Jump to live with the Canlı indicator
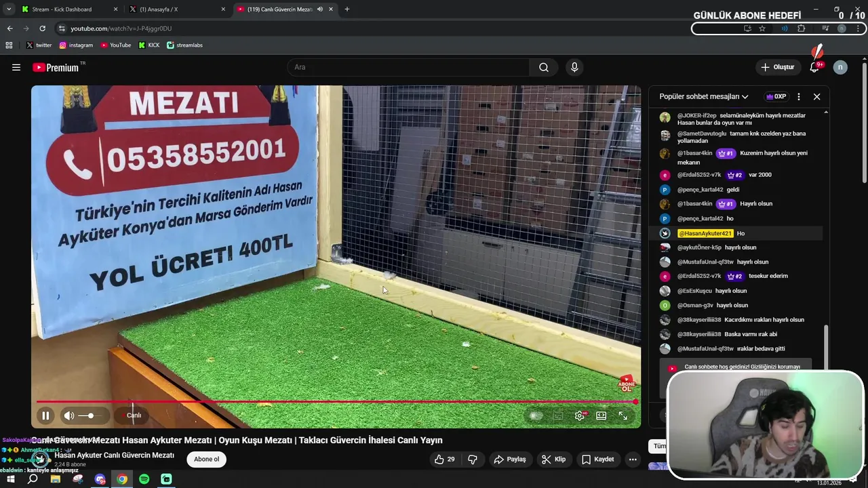Image resolution: width=868 pixels, height=488 pixels. click(x=134, y=415)
